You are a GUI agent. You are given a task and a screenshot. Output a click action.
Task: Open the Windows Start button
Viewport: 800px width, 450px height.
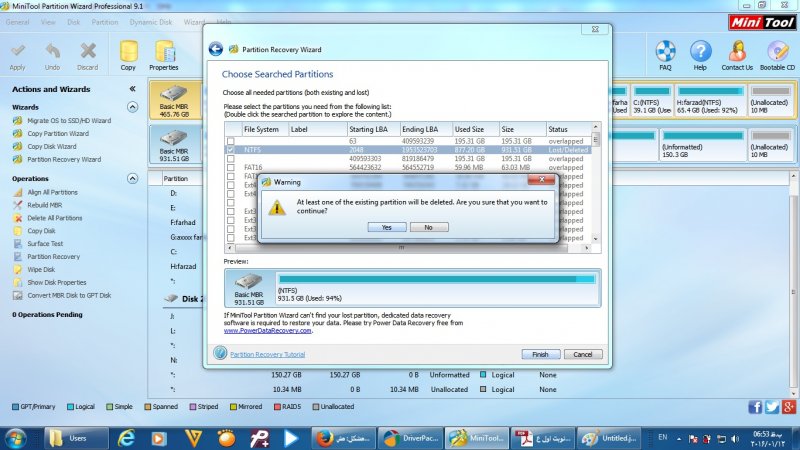tap(15, 438)
